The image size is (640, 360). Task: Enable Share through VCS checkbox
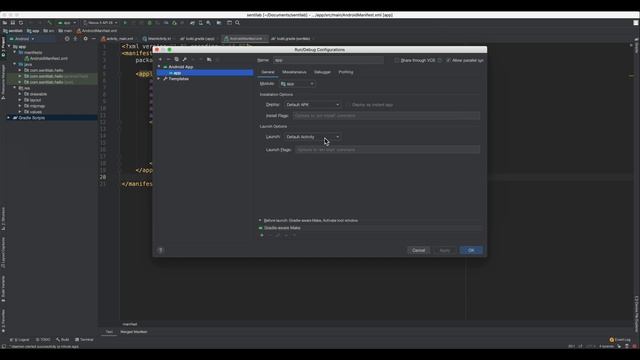[397, 60]
